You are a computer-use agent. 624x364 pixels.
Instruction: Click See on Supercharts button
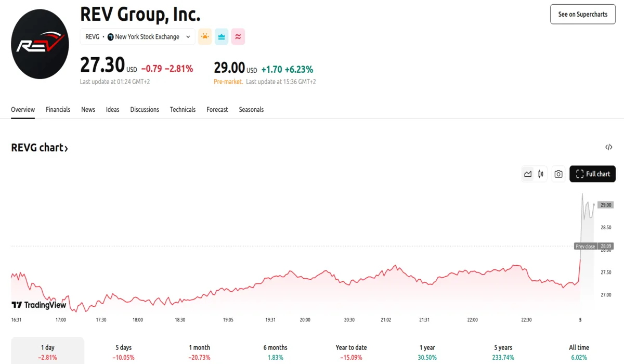coord(582,15)
